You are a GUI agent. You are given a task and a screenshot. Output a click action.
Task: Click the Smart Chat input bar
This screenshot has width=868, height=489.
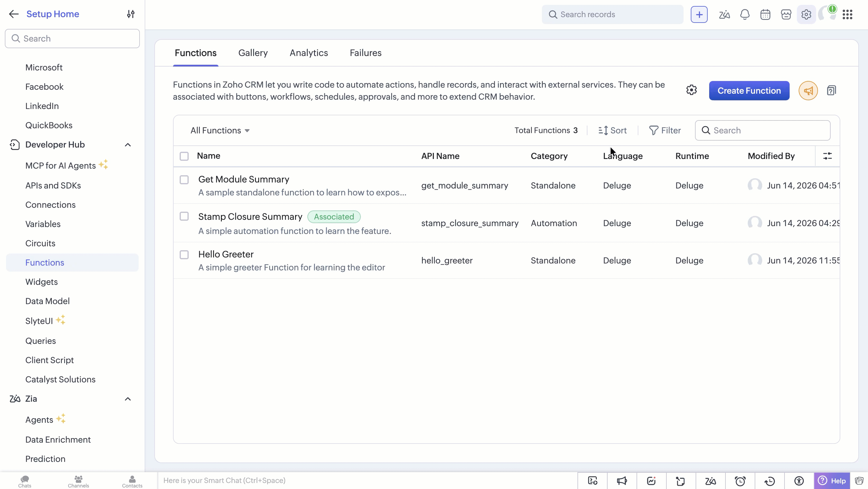pos(367,481)
